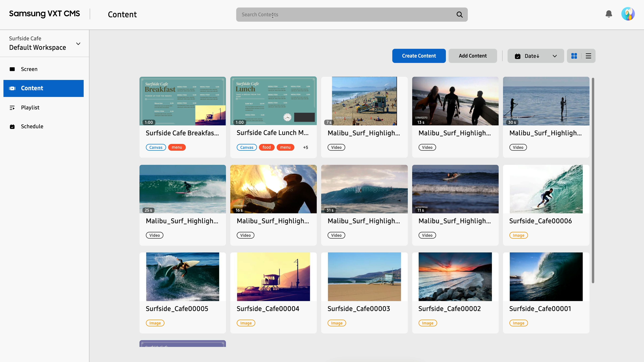Click the calendar icon in Date sort
Screen dimensions: 644x362
(518, 56)
